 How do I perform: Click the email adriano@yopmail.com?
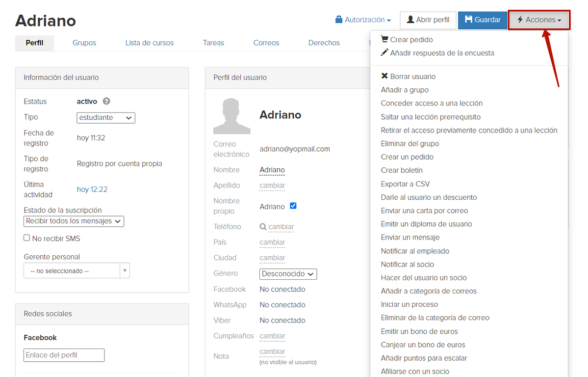(295, 149)
